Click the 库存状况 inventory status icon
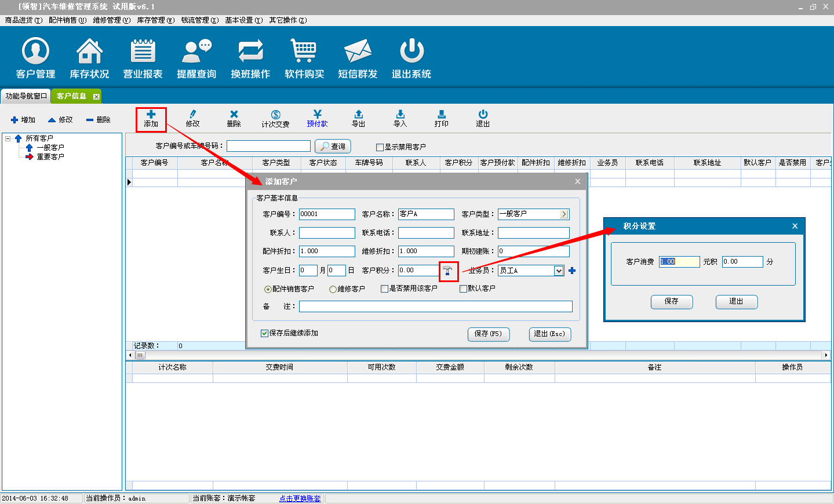The height and width of the screenshot is (504, 834). click(x=89, y=58)
